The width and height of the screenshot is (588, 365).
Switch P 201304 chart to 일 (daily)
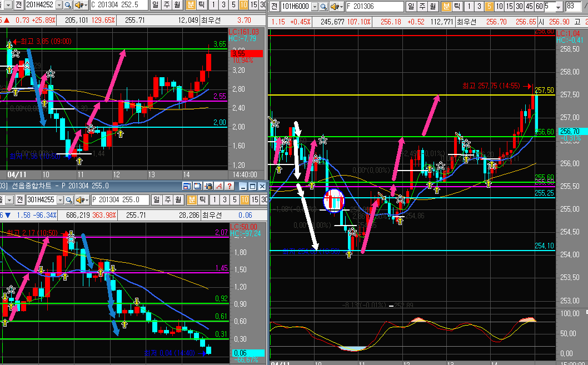click(157, 200)
